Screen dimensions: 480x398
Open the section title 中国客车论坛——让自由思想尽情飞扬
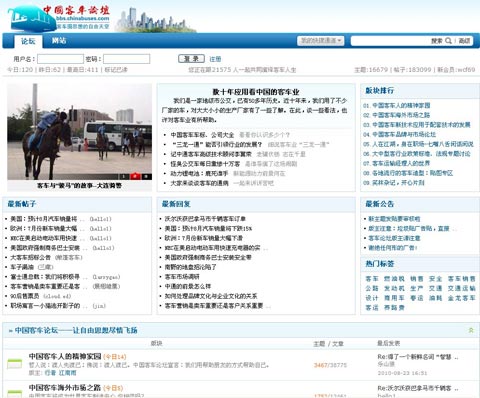[76, 330]
